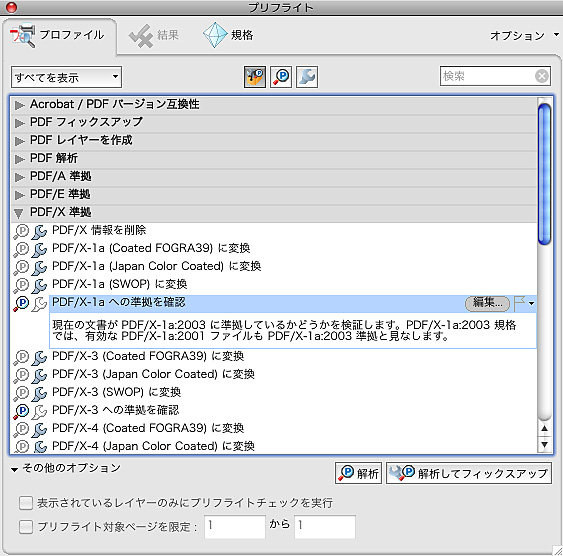Collapse PDF/X 準拠 group
The width and height of the screenshot is (563, 556).
[x=18, y=214]
